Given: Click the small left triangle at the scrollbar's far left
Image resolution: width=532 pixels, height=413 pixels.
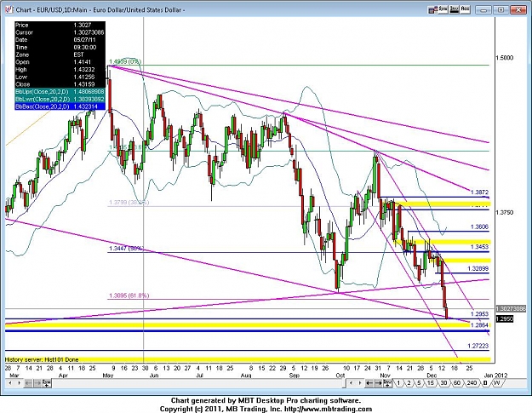Looking at the screenshot, I should pos(10,383).
